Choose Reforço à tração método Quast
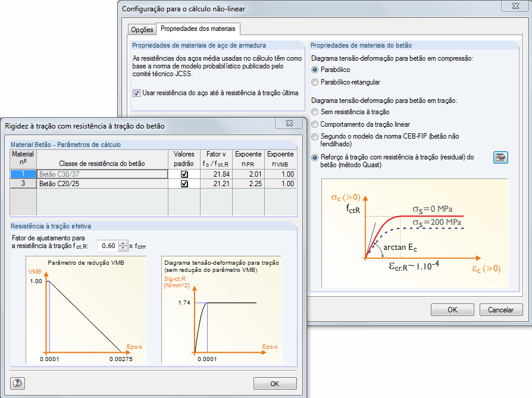532x398 pixels. 315,157
